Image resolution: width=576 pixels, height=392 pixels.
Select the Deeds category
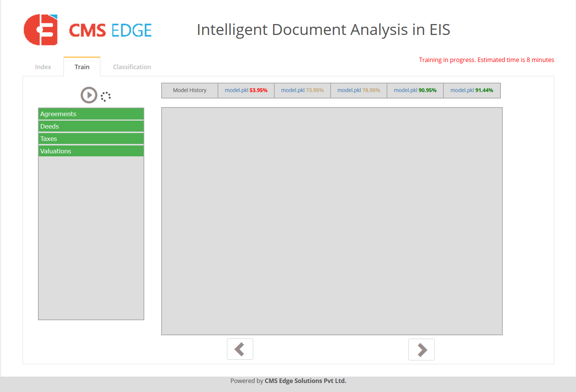pyautogui.click(x=91, y=126)
